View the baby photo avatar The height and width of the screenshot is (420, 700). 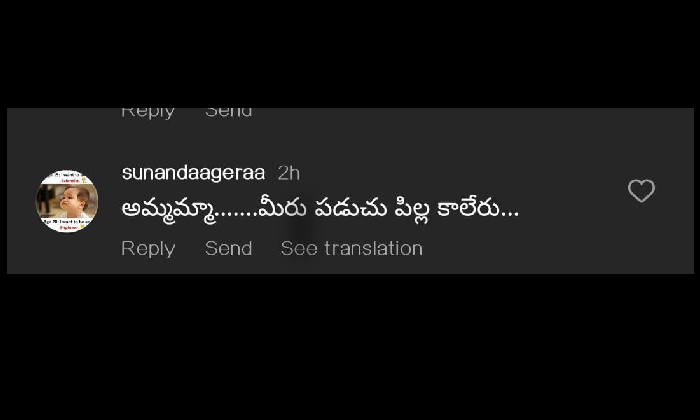(x=67, y=201)
